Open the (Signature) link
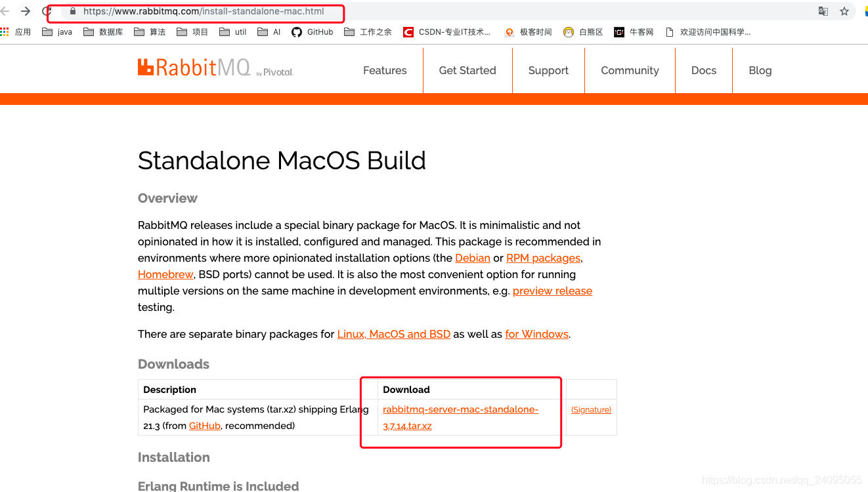 [x=591, y=409]
